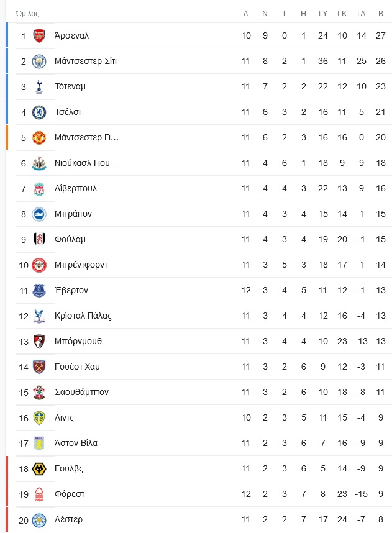The image size is (392, 533).
Task: Click the West Ham crest
Action: click(x=39, y=367)
